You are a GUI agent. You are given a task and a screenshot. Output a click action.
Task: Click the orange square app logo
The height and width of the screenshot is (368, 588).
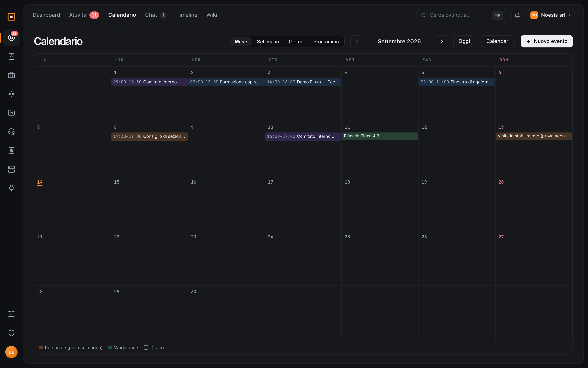click(11, 17)
